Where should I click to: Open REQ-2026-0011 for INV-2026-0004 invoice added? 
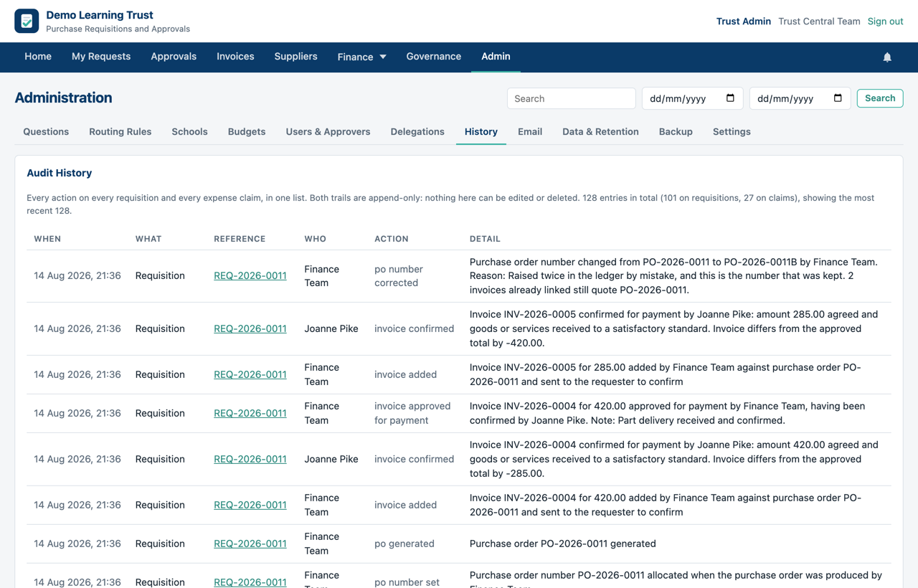(250, 505)
